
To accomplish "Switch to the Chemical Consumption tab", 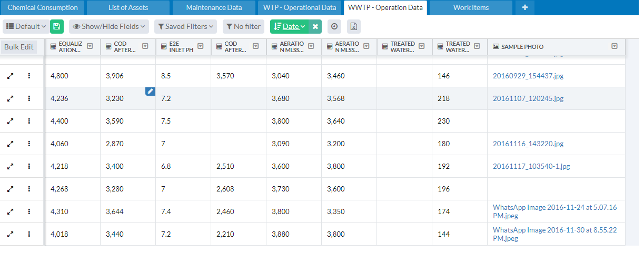I will tap(43, 8).
